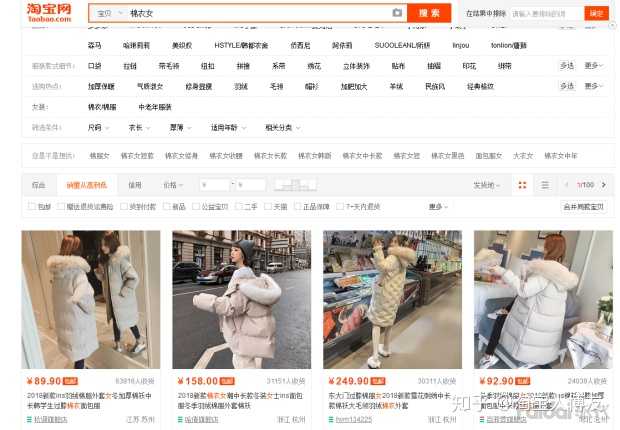Tick the 7+天内退货 checkbox
Image resolution: width=620 pixels, height=430 pixels.
(x=340, y=206)
